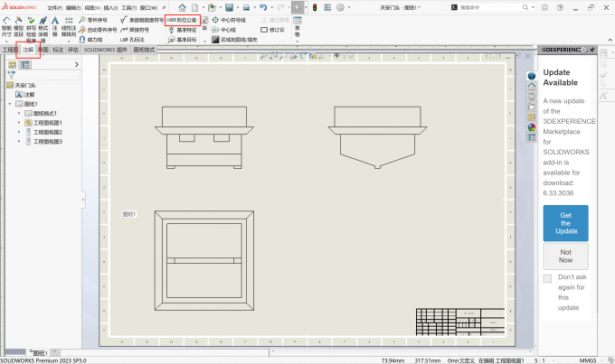Insert a 焊接符号 weld symbol
This screenshot has height=364, width=615.
tap(135, 30)
